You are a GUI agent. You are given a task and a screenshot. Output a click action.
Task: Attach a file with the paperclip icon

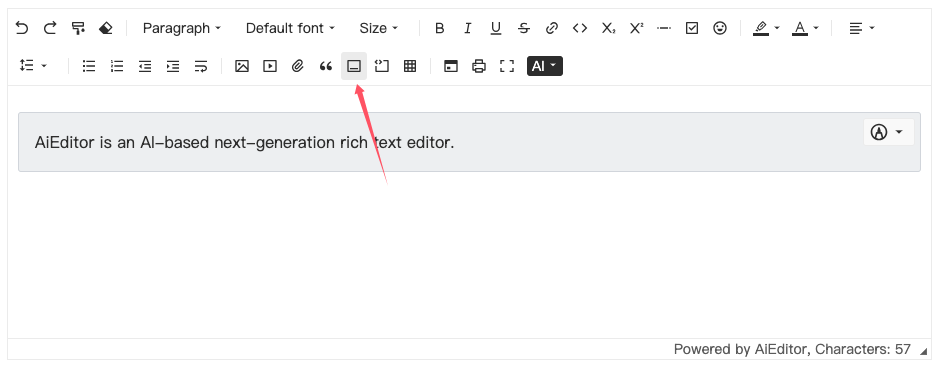298,67
